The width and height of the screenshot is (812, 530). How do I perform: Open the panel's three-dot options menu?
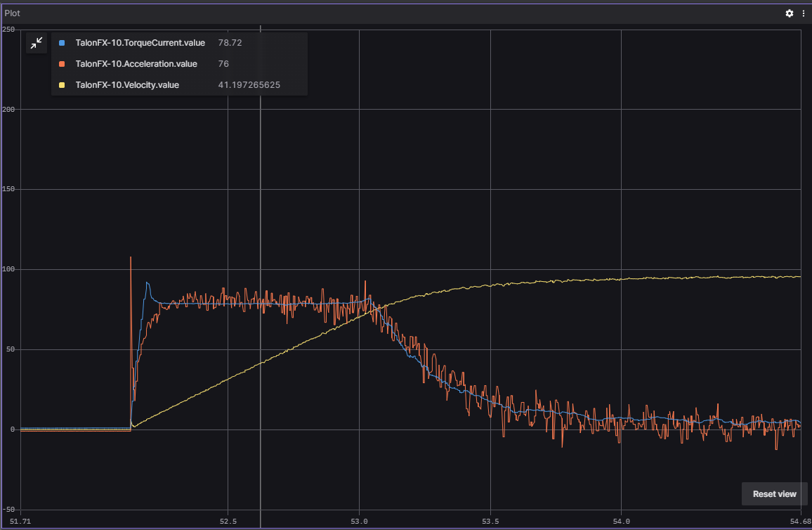click(x=804, y=13)
